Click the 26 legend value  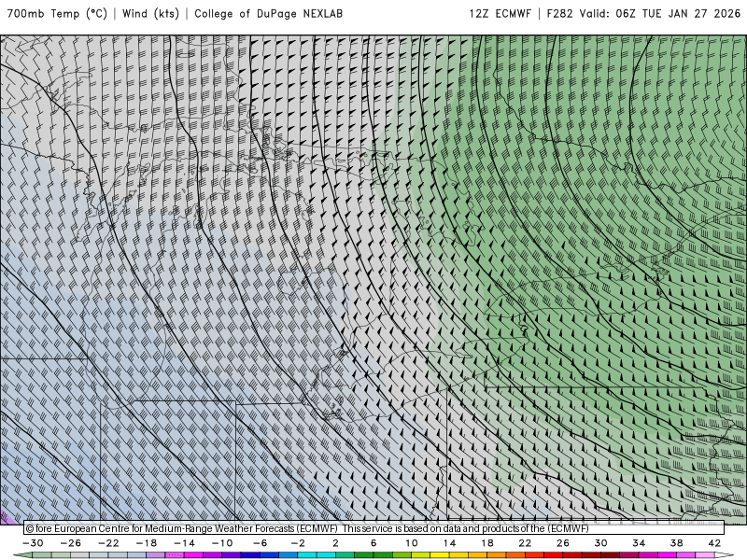point(563,543)
